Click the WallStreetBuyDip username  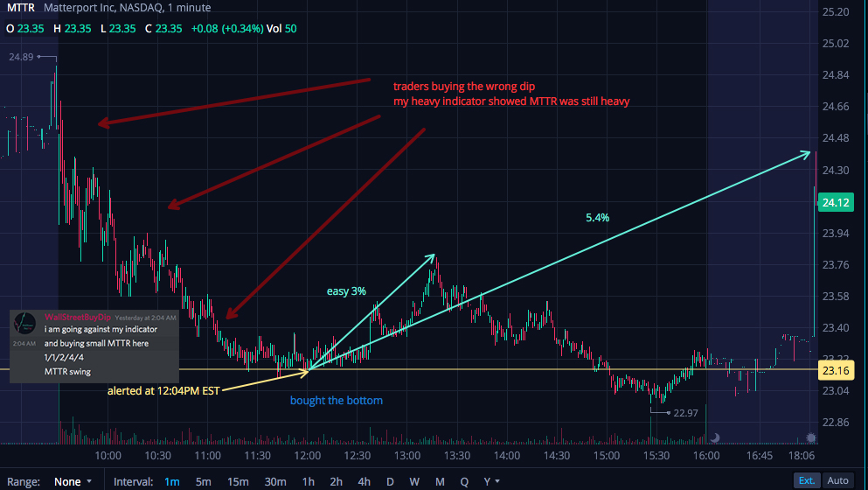(x=78, y=317)
